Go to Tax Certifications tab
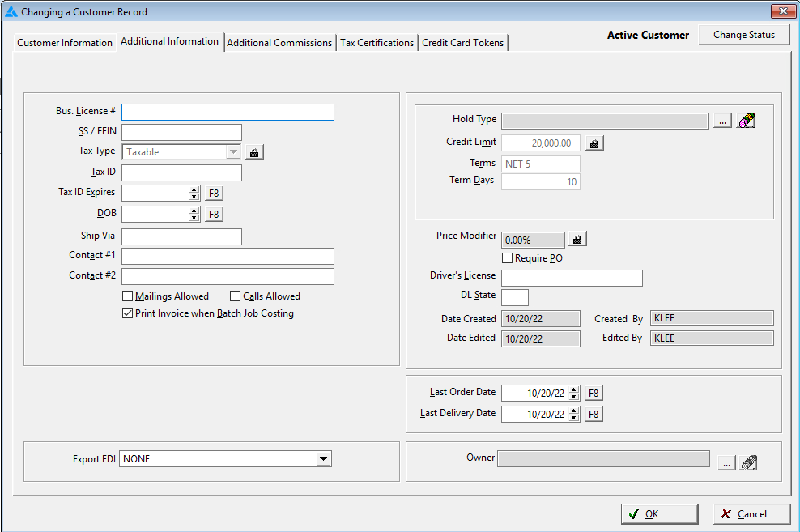Viewport: 800px width, 532px height. [x=377, y=43]
